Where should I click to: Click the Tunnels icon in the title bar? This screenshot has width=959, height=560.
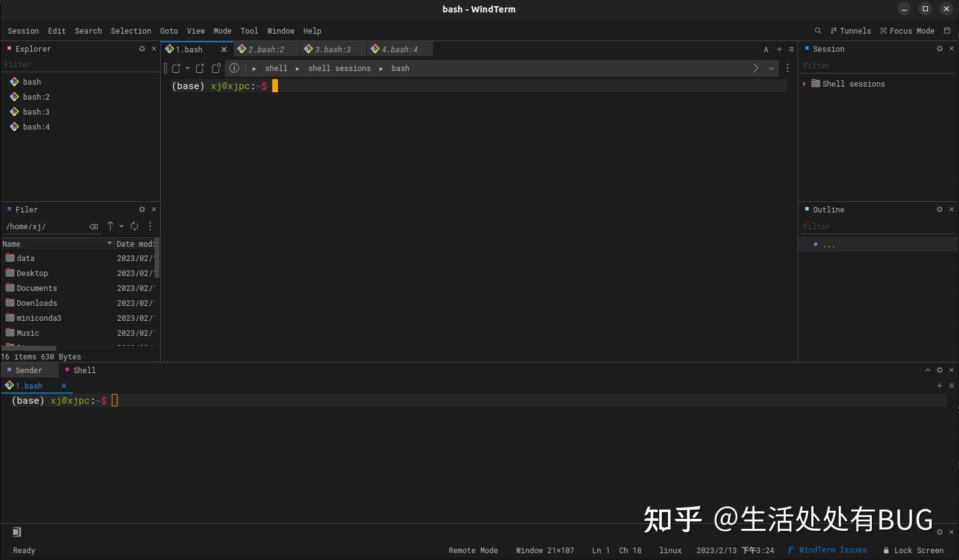coord(851,31)
